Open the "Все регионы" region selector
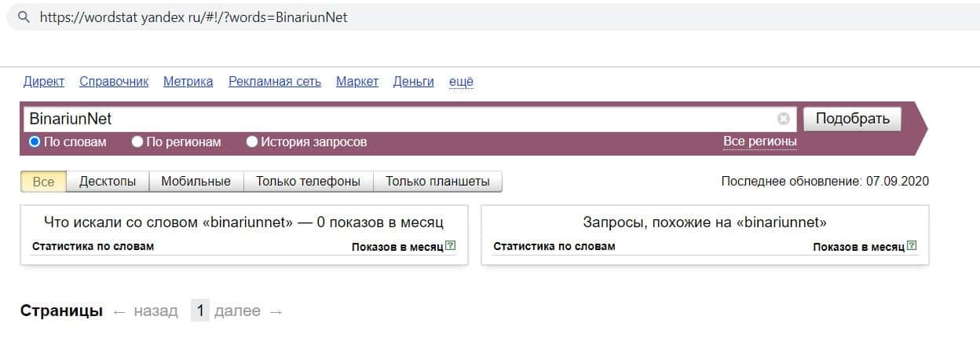This screenshot has height=364, width=980. point(759,142)
